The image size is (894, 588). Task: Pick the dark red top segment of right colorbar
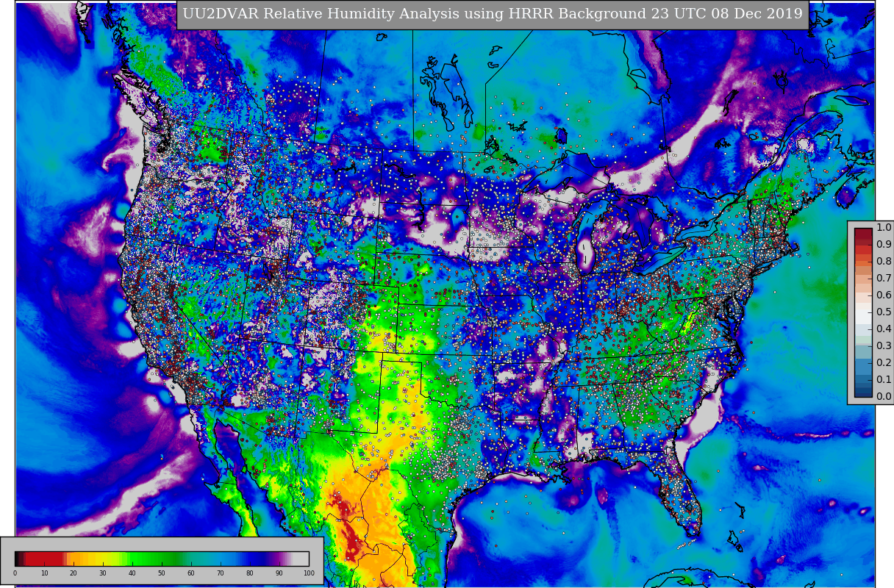click(863, 232)
